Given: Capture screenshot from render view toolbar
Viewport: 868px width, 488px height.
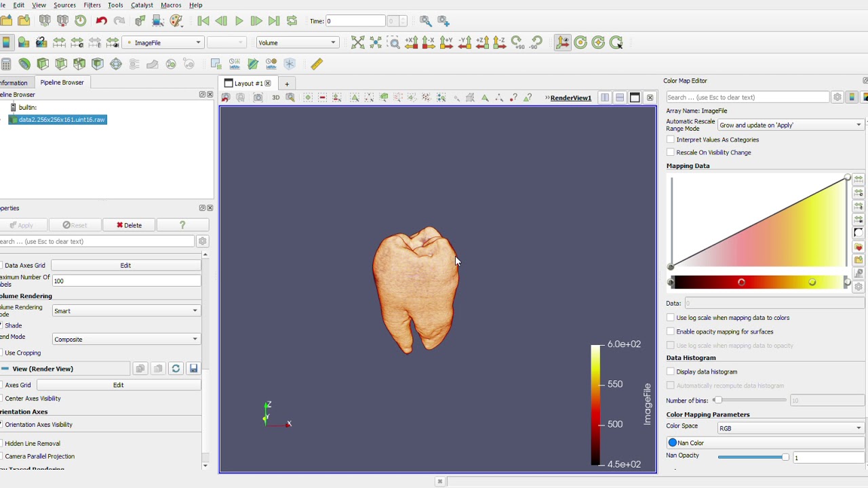Looking at the screenshot, I should click(258, 98).
